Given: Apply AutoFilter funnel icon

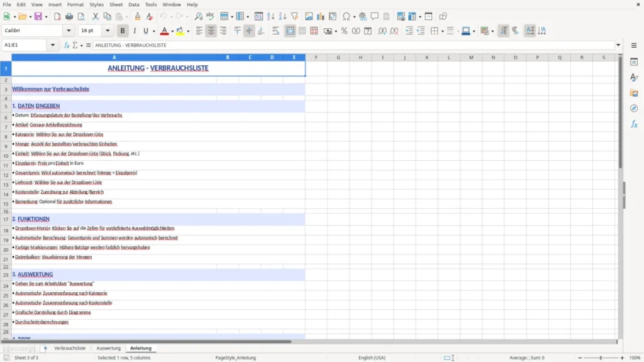Looking at the screenshot, I should click(x=294, y=16).
